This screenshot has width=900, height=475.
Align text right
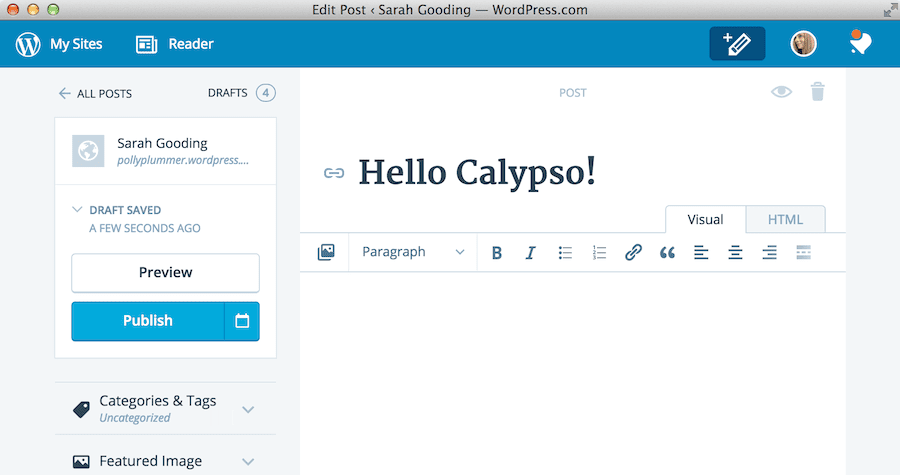coord(769,252)
